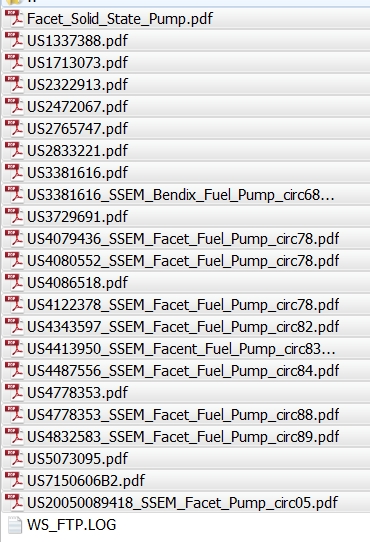Select the file named US3381616.pdf

point(186,172)
